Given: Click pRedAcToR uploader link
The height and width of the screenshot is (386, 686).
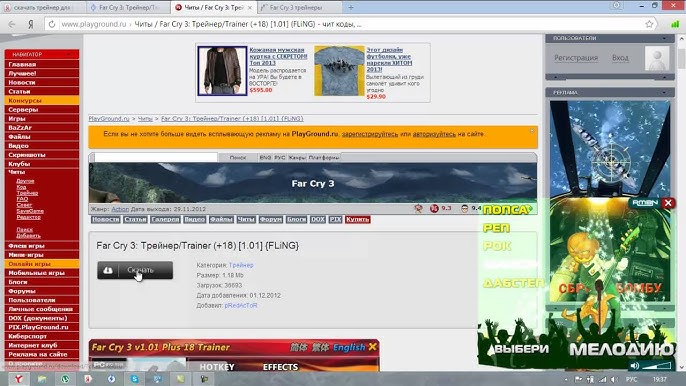Looking at the screenshot, I should 241,305.
